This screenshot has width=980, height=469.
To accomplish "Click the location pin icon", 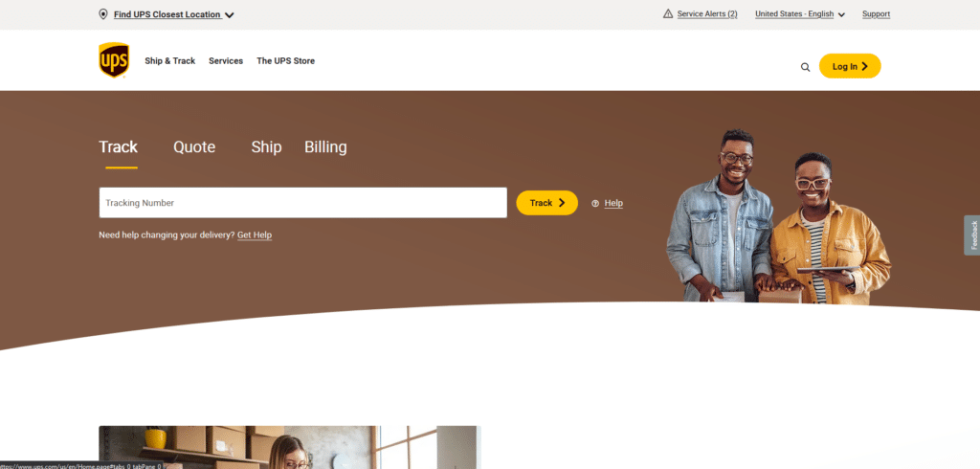I will point(103,14).
